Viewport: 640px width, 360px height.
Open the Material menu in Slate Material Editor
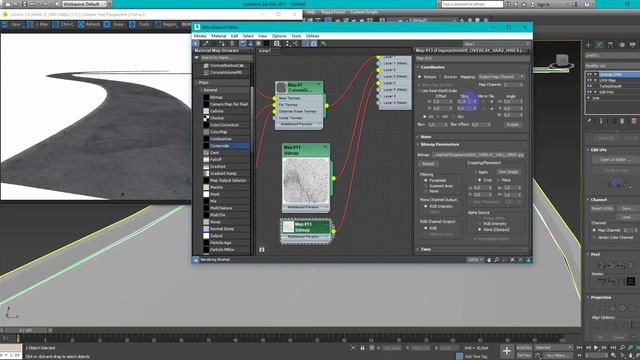coord(219,36)
